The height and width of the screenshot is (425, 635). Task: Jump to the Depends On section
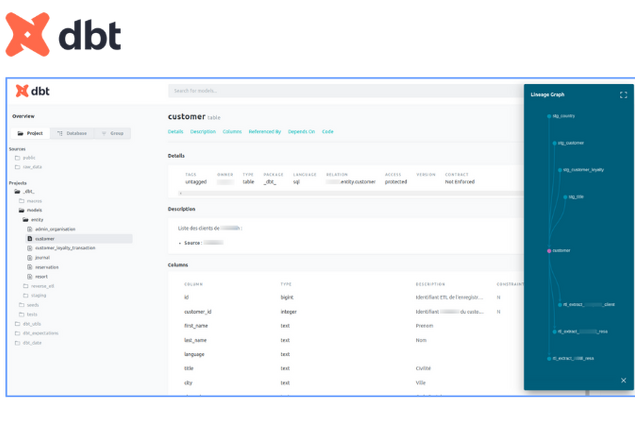coord(301,131)
